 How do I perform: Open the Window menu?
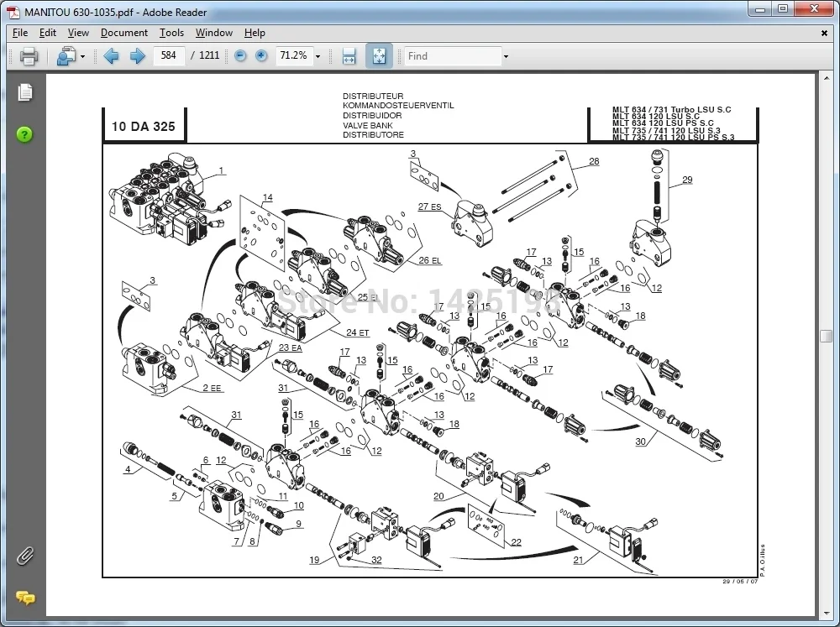(213, 33)
